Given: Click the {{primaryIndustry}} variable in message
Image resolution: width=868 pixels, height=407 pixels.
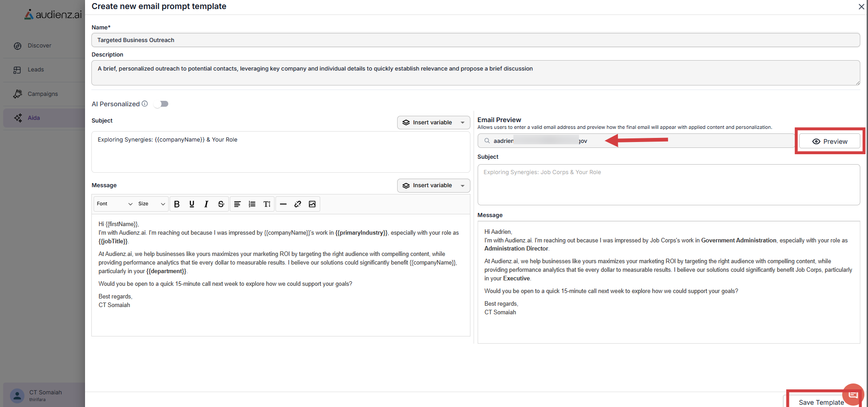Looking at the screenshot, I should pos(361,233).
